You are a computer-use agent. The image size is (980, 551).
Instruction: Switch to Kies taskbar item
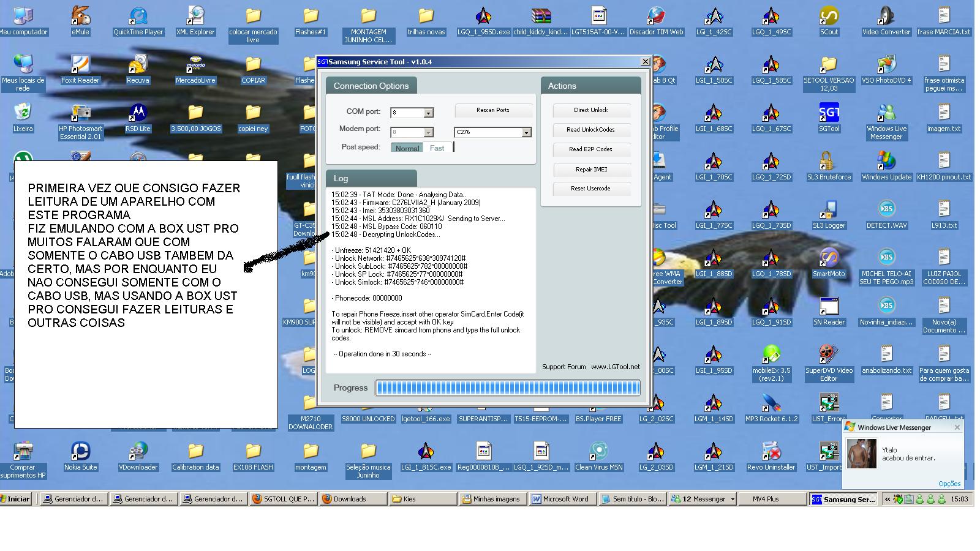423,499
